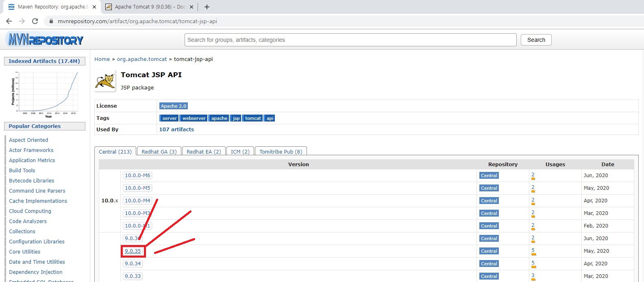Viewport: 644px width, 282px height.
Task: Open version 10.0.0-M5
Action: tap(137, 188)
